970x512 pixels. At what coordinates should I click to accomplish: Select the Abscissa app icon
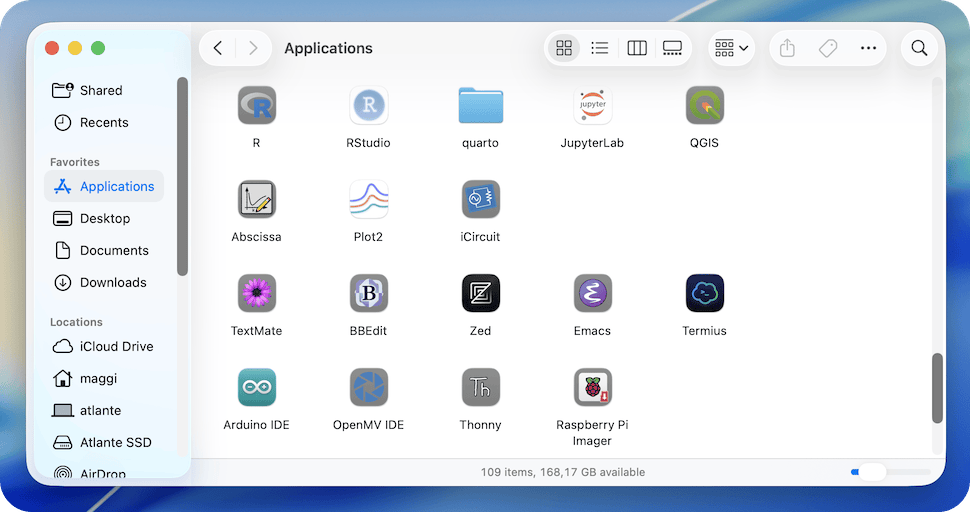coord(257,199)
